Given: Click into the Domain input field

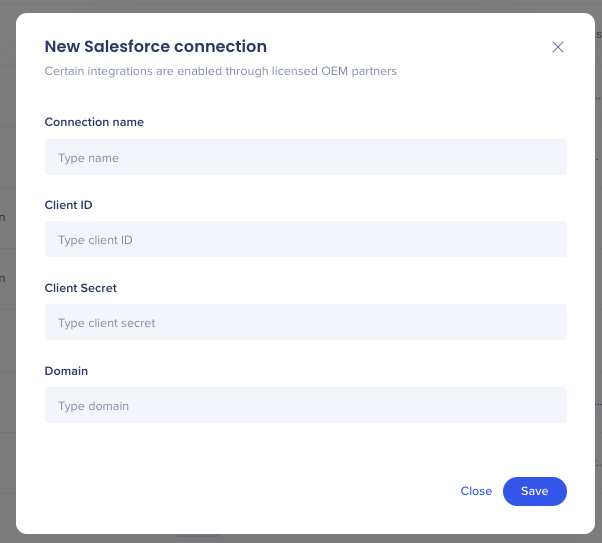Looking at the screenshot, I should [305, 406].
